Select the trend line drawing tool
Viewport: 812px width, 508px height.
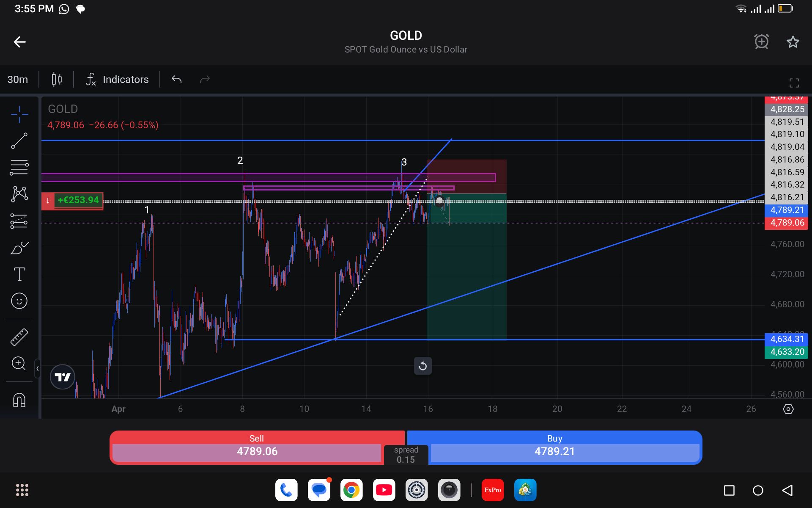pyautogui.click(x=19, y=141)
